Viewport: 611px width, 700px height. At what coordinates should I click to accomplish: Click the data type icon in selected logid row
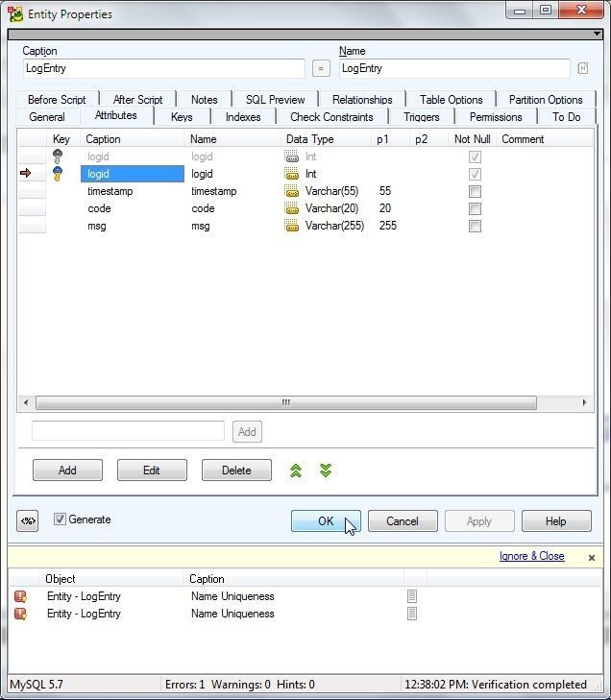coord(292,174)
